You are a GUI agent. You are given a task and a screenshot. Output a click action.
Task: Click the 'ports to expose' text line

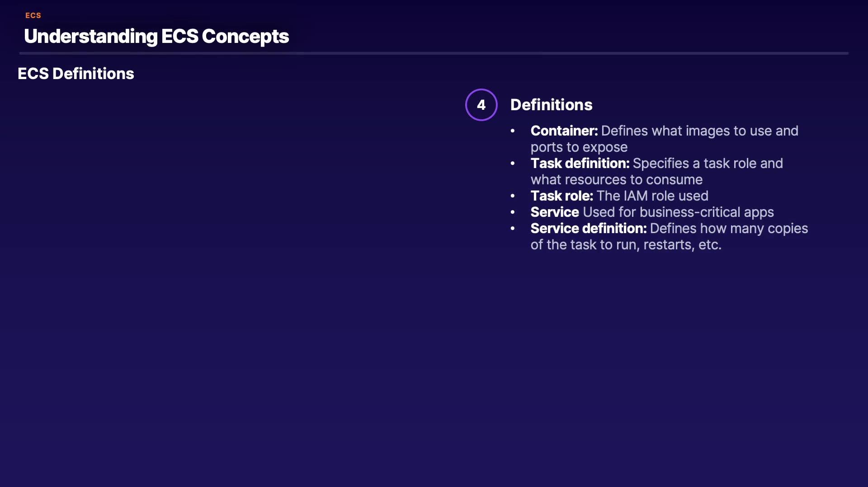click(579, 147)
